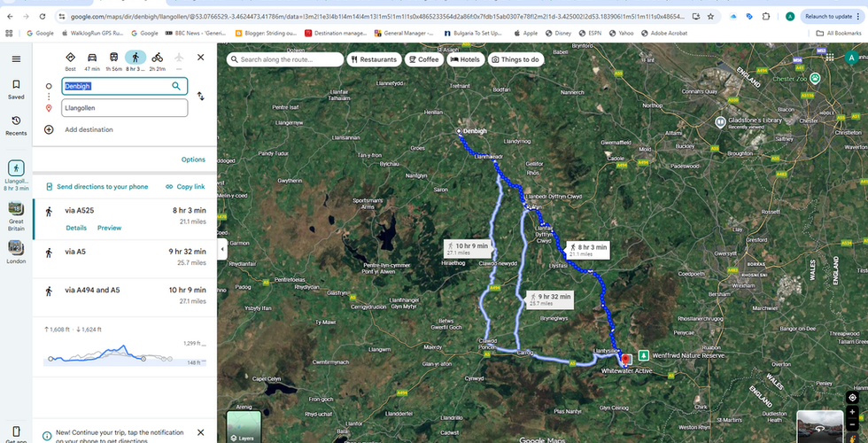Click the 9 hr 32 min route label
The height and width of the screenshot is (443, 868).
click(x=550, y=299)
